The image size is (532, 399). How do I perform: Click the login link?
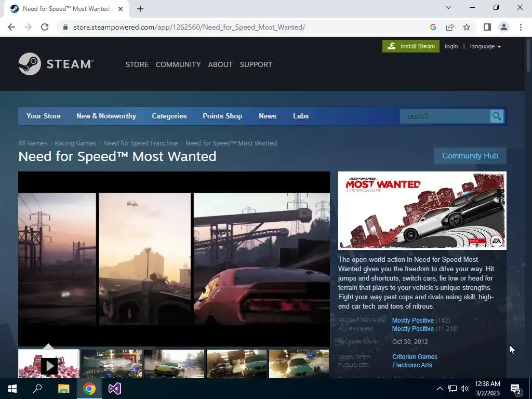[451, 46]
